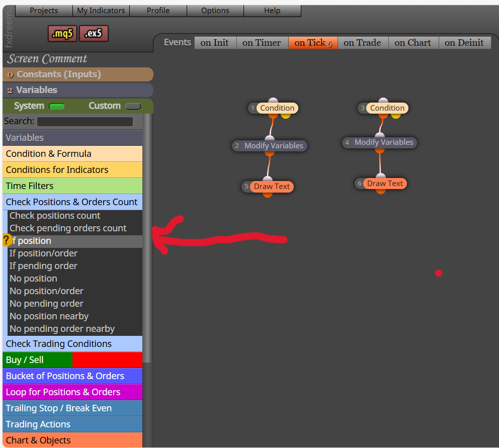Click the Search input field
Viewport: 499px width, 448px height.
[x=85, y=122]
